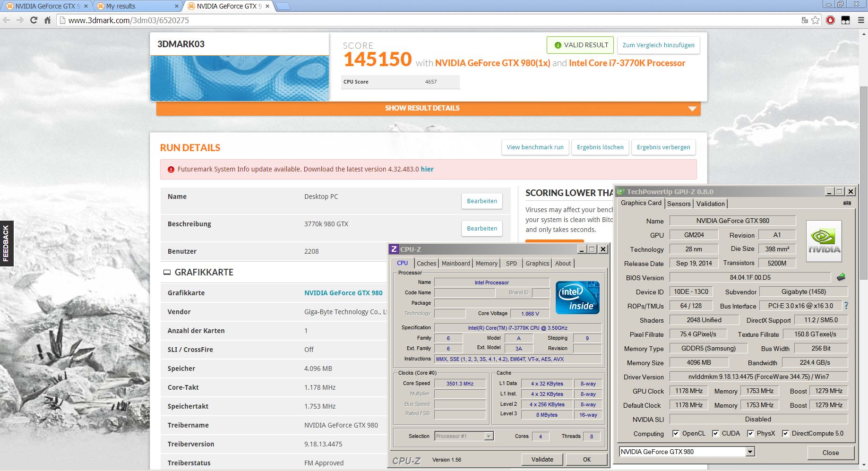
Task: Click the page icon in the address bar
Action: [x=62, y=20]
